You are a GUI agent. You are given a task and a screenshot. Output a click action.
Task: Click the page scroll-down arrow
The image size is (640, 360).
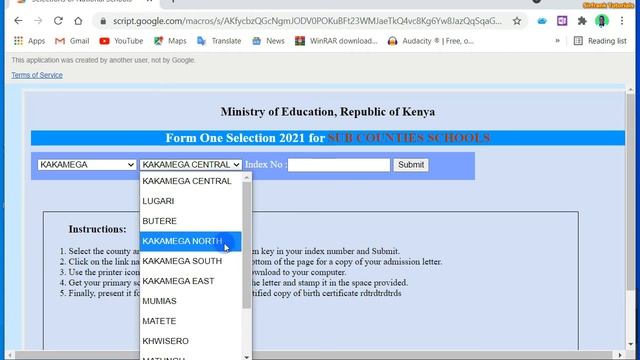pos(631,345)
